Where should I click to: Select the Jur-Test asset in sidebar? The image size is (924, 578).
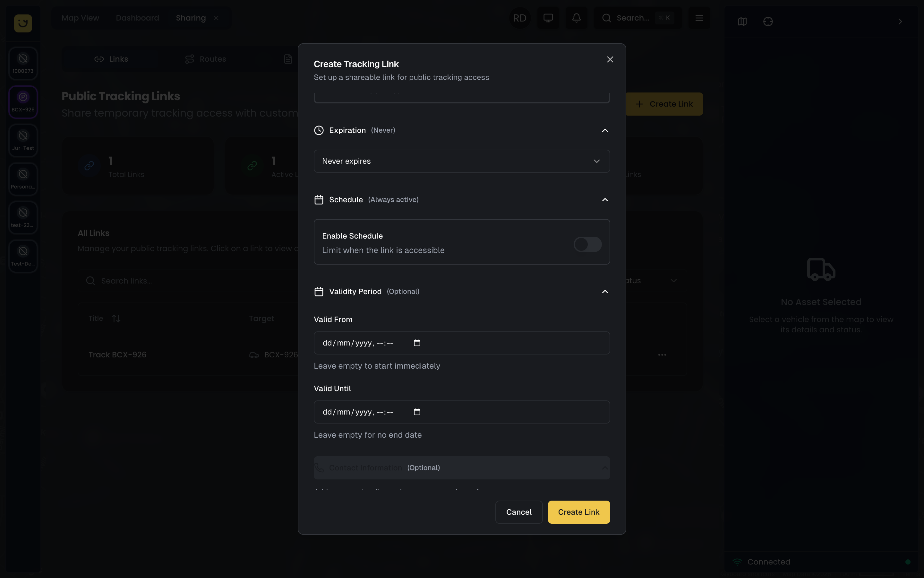click(x=23, y=141)
